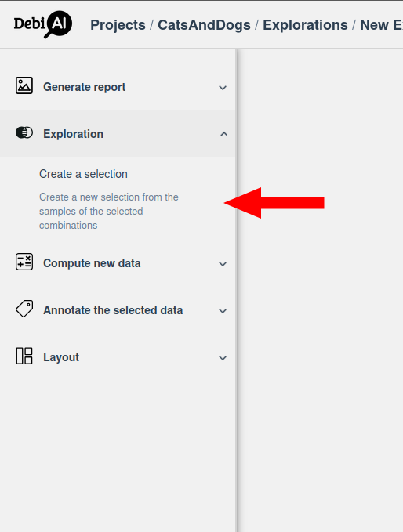
Task: Click the Compute new data calculator icon
Action: coord(24,262)
